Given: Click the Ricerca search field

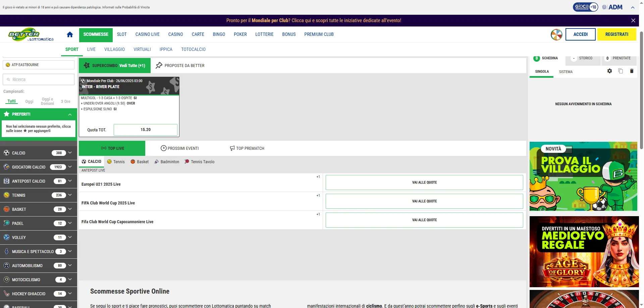Looking at the screenshot, I should (x=39, y=79).
